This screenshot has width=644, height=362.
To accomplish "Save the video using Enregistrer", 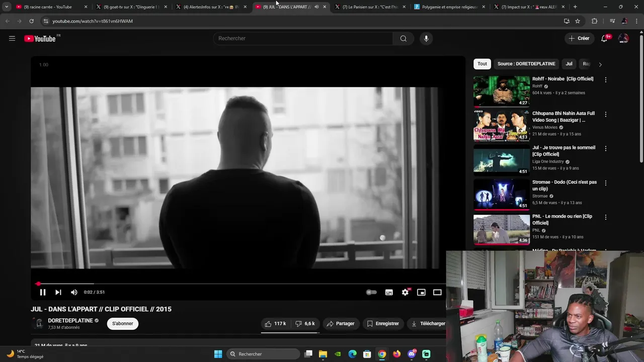I will click(383, 324).
